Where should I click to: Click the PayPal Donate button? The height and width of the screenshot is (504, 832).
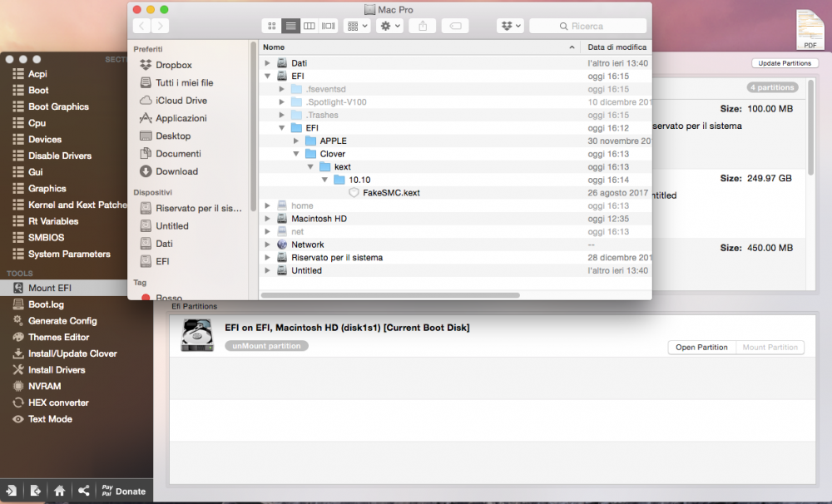(124, 492)
